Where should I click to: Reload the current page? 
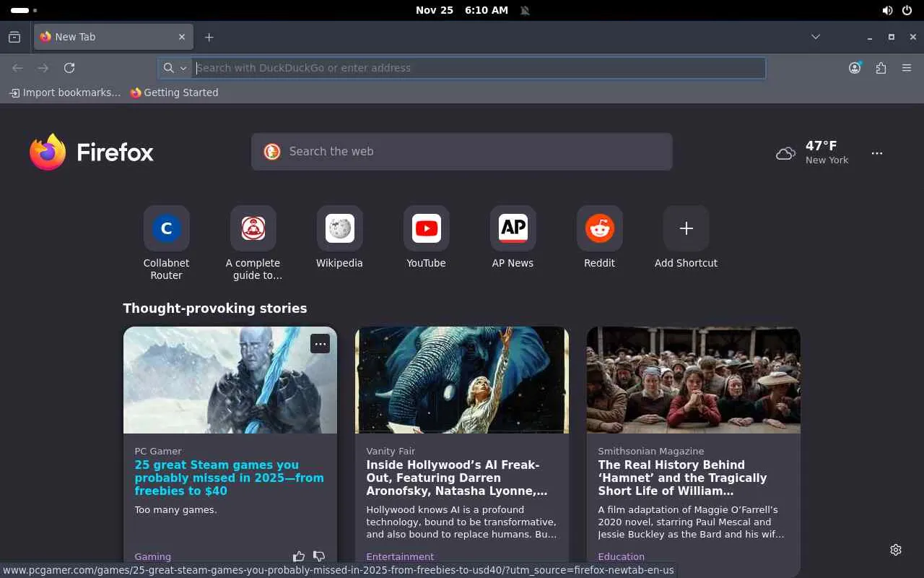(x=69, y=68)
